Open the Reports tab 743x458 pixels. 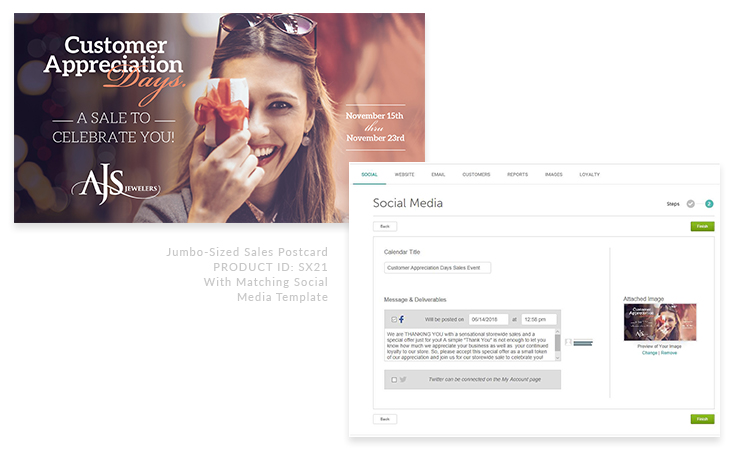(517, 175)
